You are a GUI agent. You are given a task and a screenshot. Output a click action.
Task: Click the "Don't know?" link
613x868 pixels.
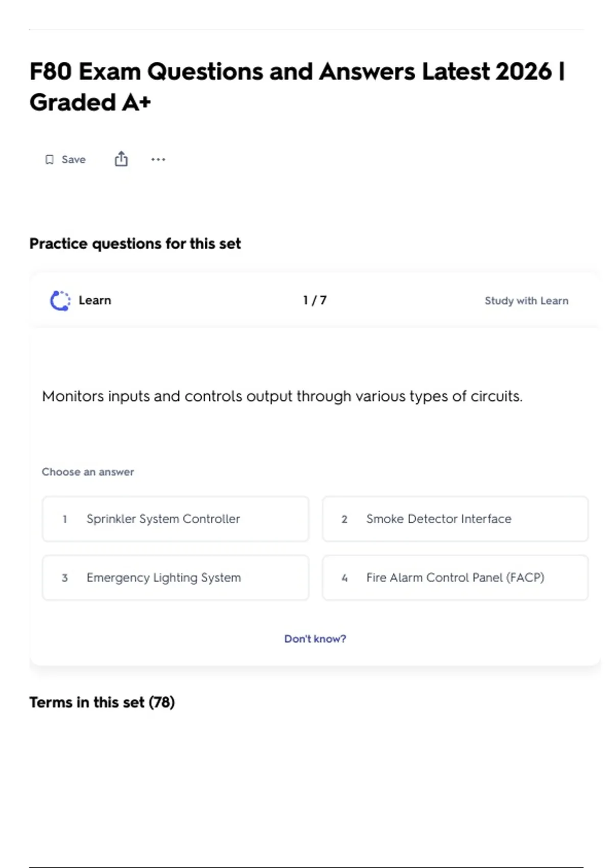point(315,639)
